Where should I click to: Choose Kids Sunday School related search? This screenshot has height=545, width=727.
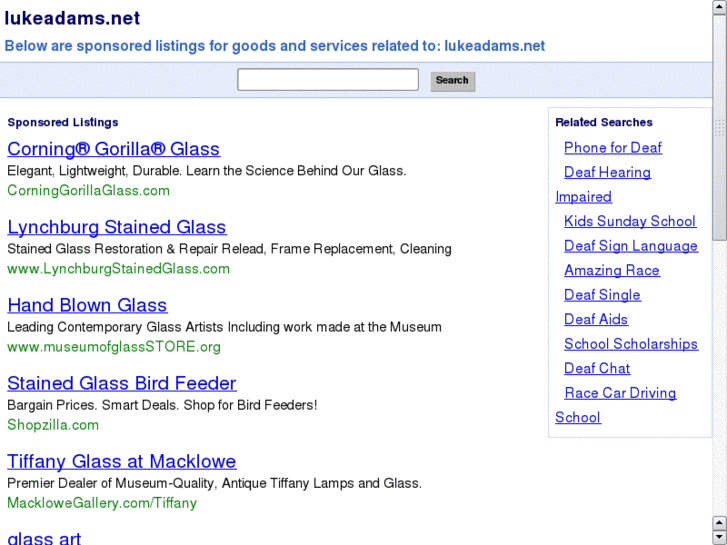(629, 222)
